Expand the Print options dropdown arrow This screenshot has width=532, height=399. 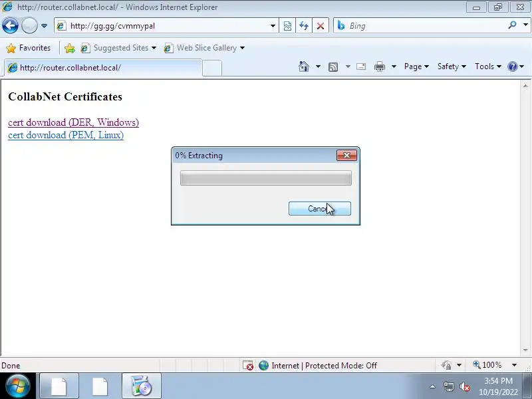tap(394, 66)
